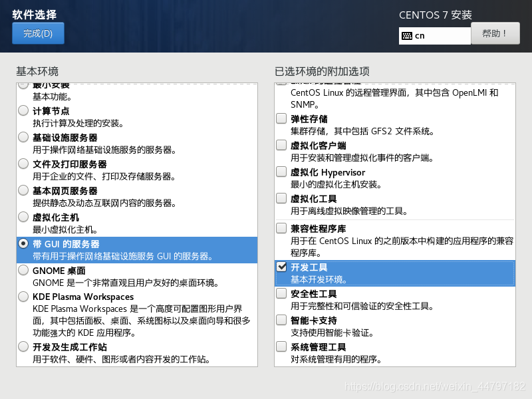Click the text 基本开发环境。
The image size is (532, 399).
pyautogui.click(x=319, y=279)
